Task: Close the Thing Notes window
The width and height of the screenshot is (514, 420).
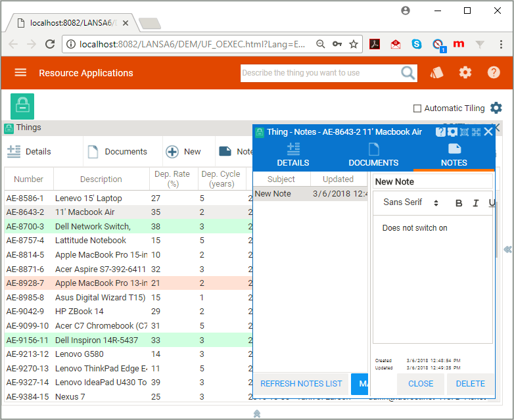Action: click(x=488, y=132)
